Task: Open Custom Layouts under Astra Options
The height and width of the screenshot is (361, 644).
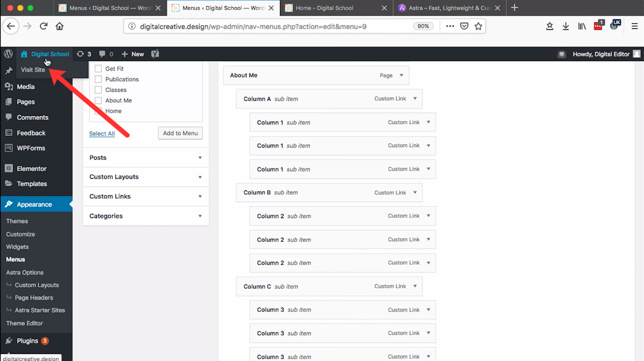Action: pyautogui.click(x=37, y=285)
